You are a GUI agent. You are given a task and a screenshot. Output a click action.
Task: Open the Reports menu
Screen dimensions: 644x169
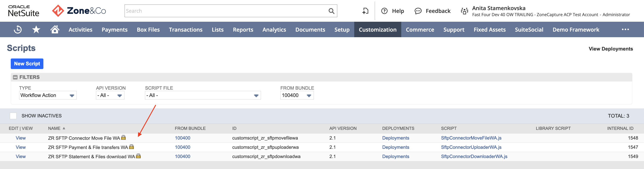point(243,29)
